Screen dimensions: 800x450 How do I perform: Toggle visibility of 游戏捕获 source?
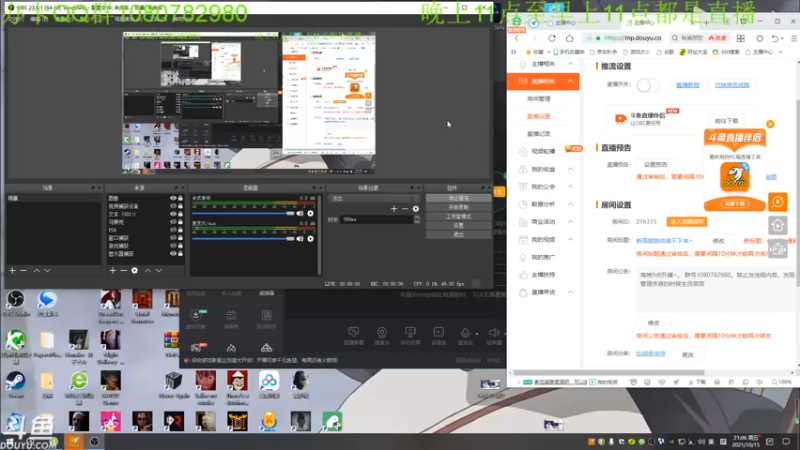pyautogui.click(x=173, y=245)
